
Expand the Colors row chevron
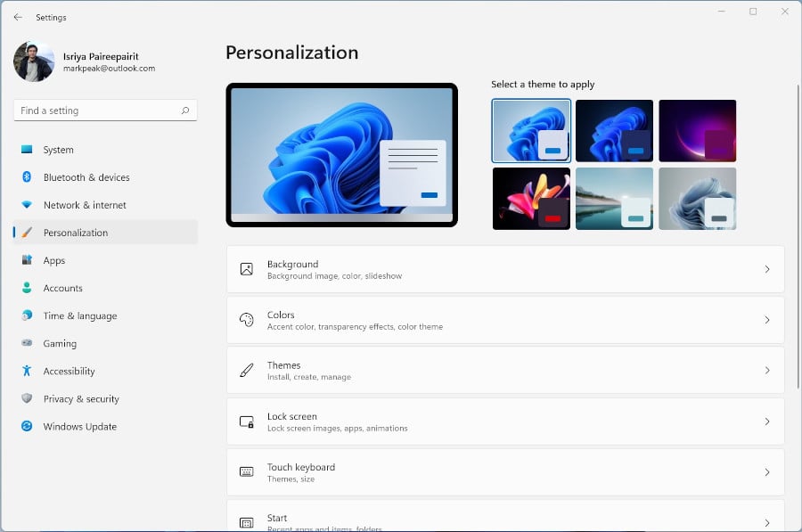[767, 320]
